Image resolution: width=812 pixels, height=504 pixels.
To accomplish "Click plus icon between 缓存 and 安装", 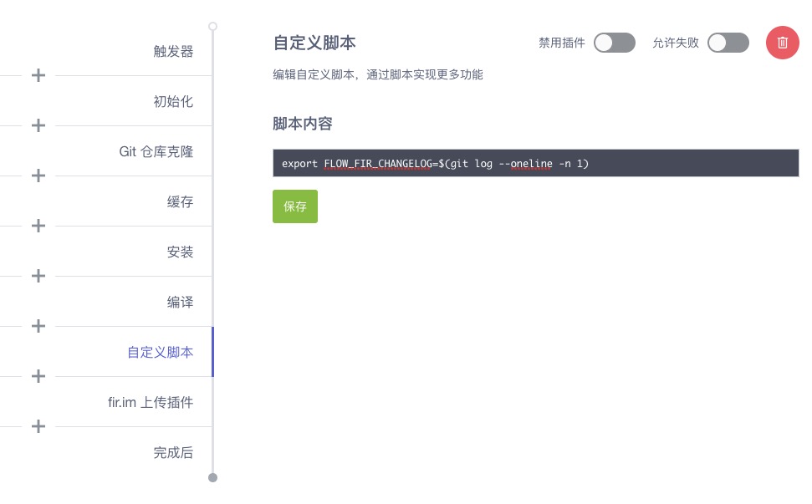I will click(x=38, y=226).
